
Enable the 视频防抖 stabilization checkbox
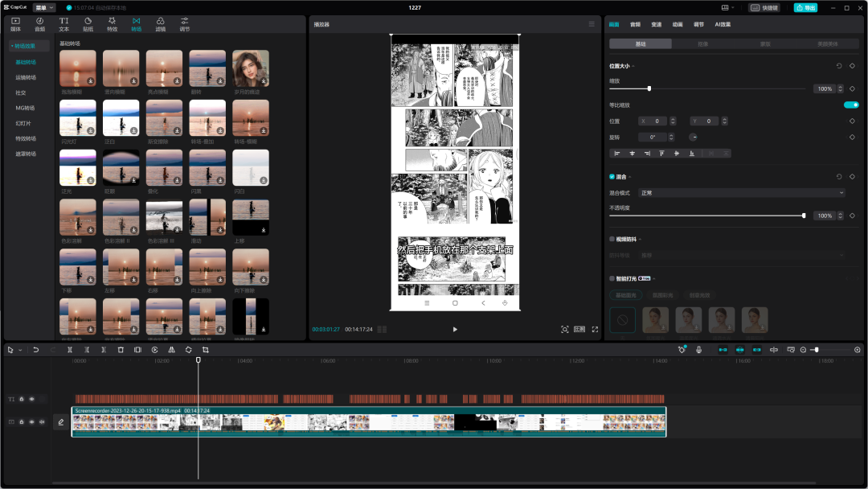[612, 239]
